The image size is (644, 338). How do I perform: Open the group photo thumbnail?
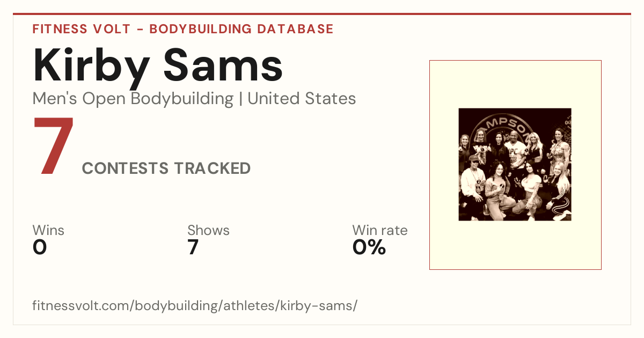pos(515,165)
